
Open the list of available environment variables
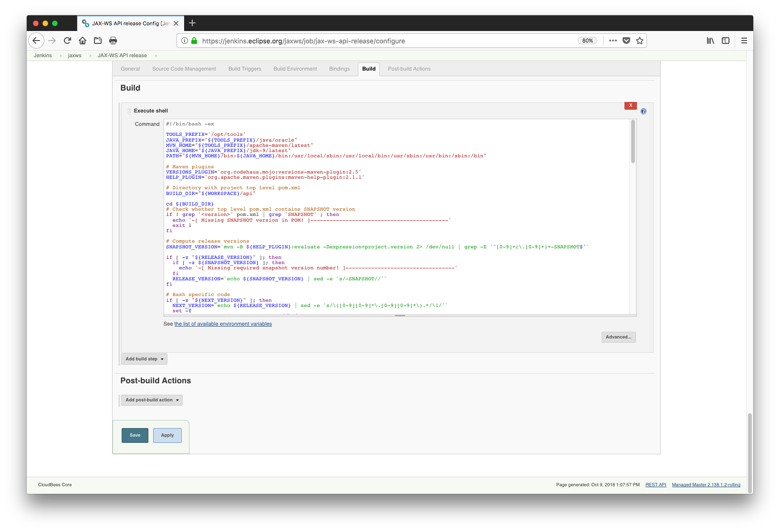(x=223, y=324)
